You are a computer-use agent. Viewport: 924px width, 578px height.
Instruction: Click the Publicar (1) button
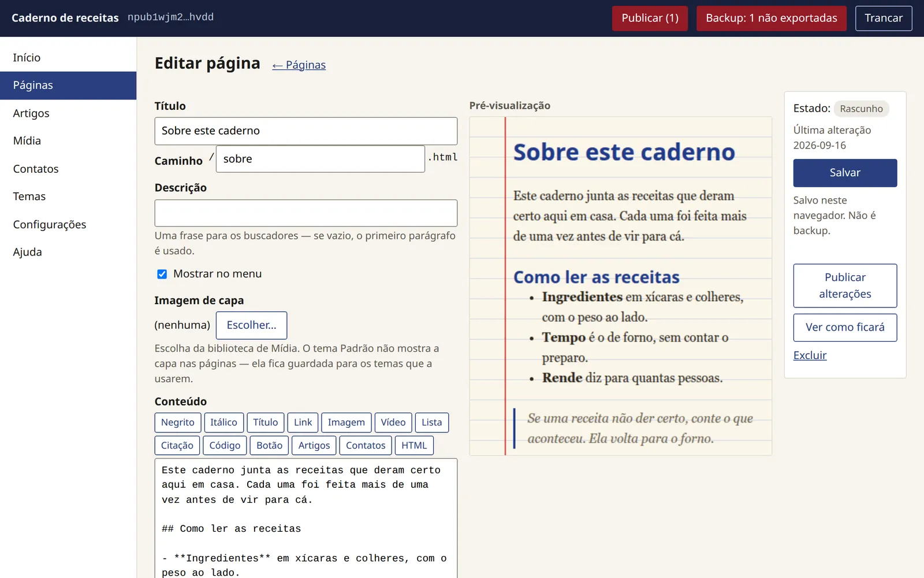click(650, 18)
